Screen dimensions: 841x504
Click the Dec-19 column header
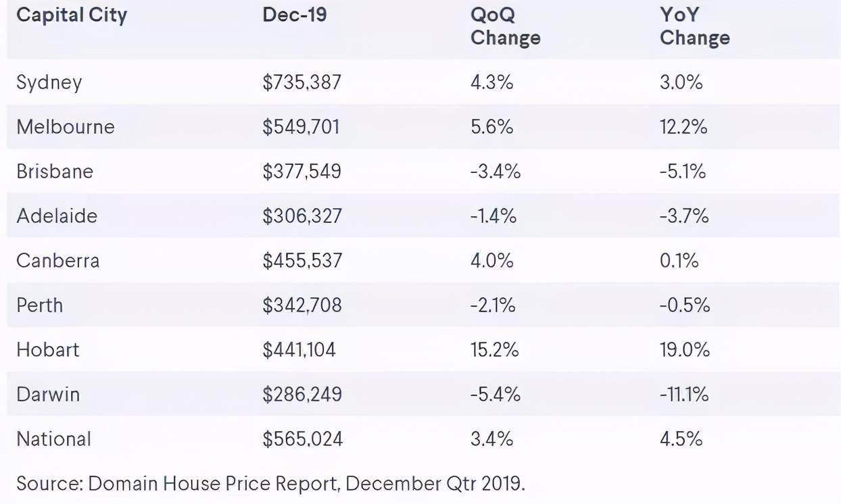click(295, 16)
